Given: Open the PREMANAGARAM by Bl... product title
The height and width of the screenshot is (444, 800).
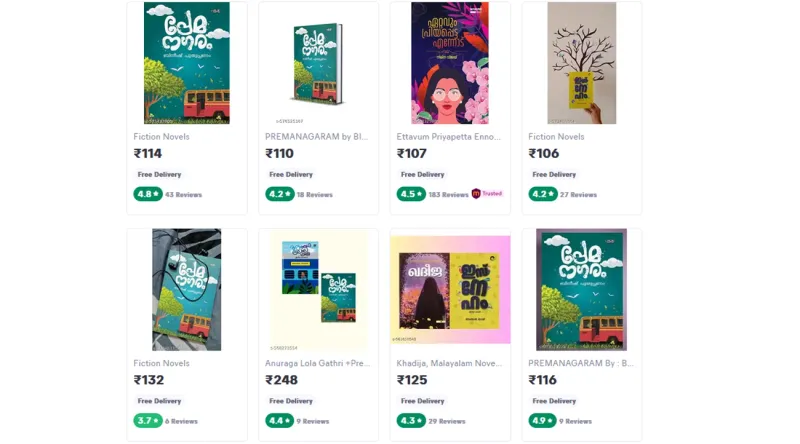Looking at the screenshot, I should point(316,137).
